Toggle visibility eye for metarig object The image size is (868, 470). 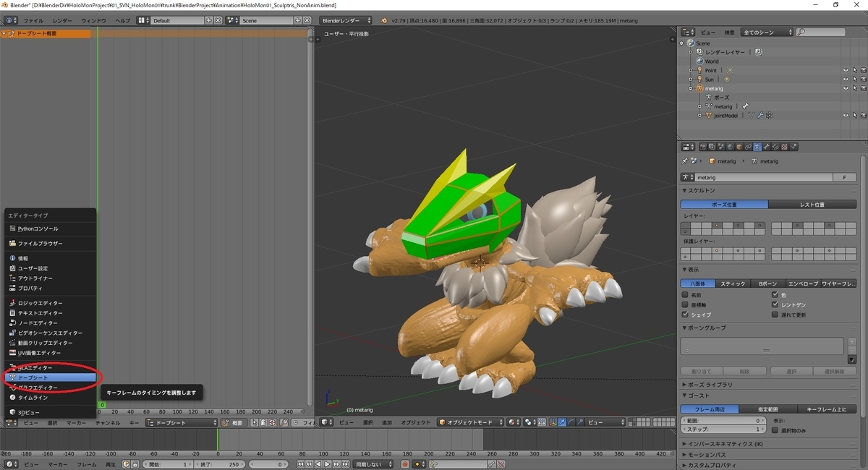[x=845, y=88]
